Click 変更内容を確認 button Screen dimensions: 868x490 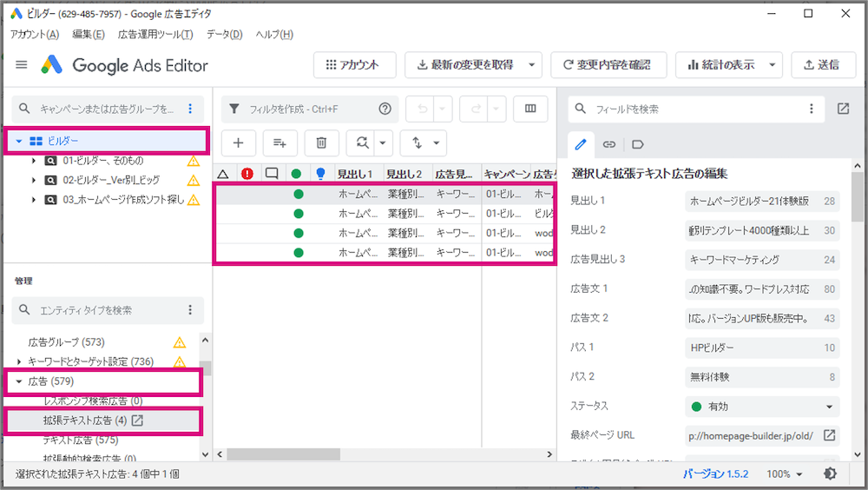(x=608, y=65)
